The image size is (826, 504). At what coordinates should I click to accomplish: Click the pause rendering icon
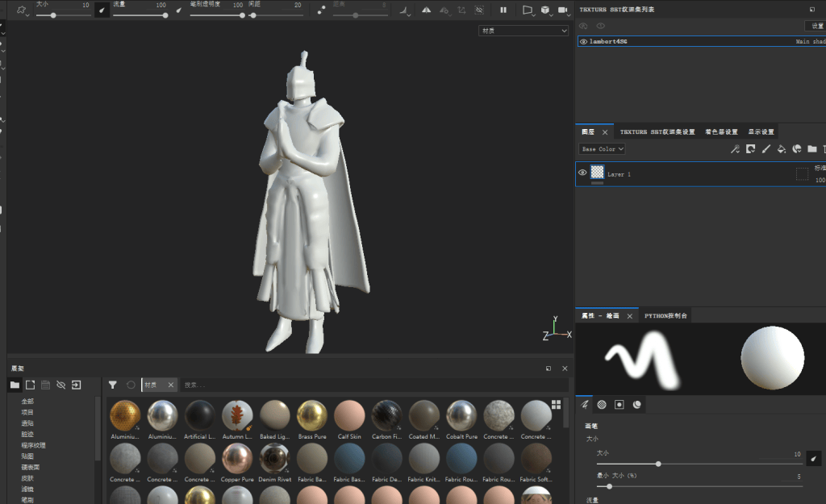(x=503, y=10)
